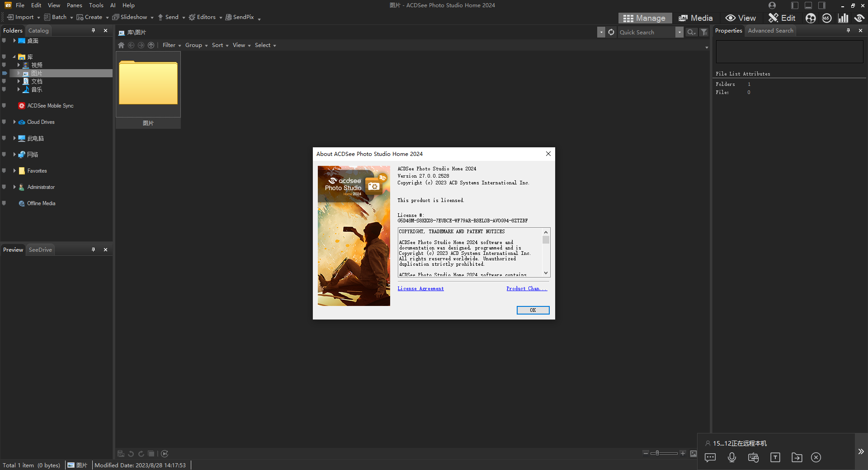Click the bottom toolbar rotate right icon
This screenshot has height=470, width=868.
[141, 454]
